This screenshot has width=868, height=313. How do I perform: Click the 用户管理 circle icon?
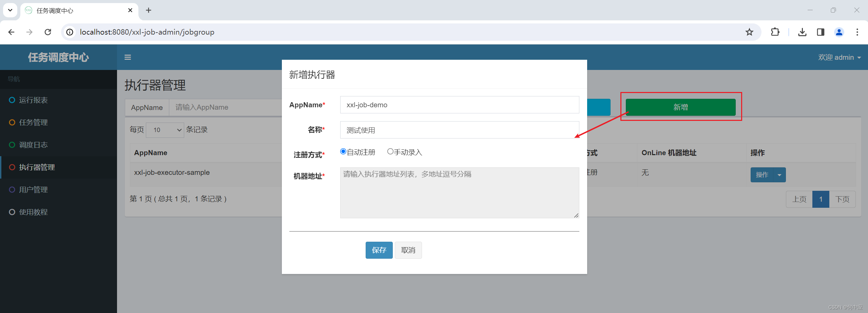[x=12, y=189]
